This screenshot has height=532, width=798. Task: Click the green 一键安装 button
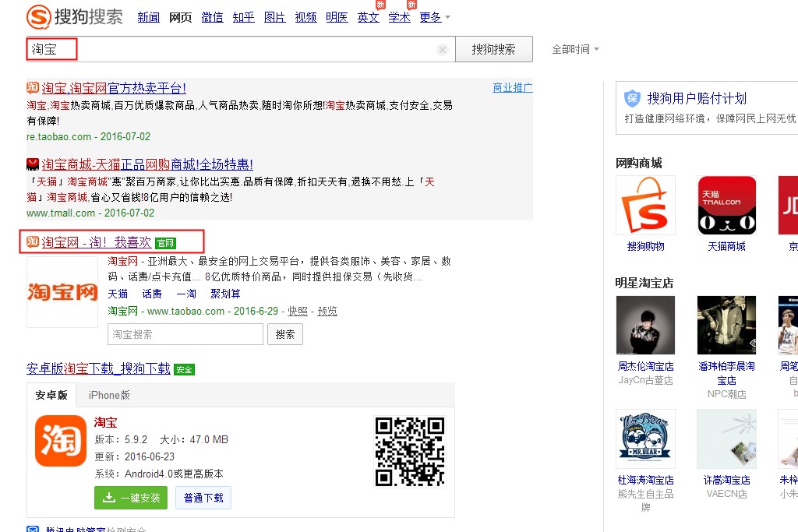point(131,498)
